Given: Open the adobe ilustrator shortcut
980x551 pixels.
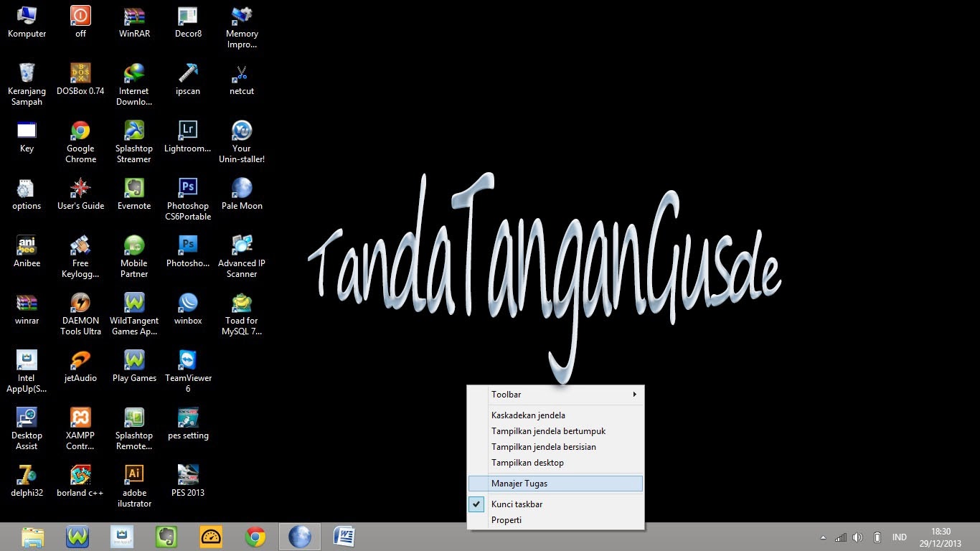Looking at the screenshot, I should pos(133,475).
